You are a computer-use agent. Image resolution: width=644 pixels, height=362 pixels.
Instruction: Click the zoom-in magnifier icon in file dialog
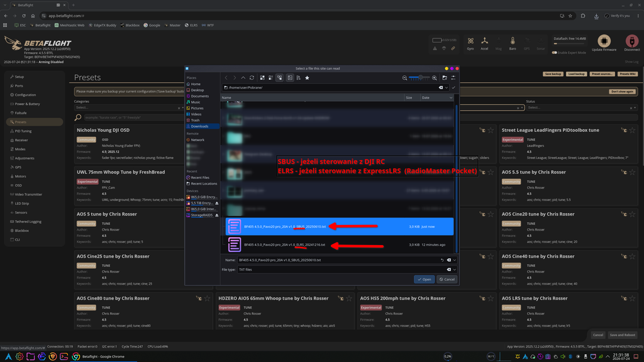435,77
